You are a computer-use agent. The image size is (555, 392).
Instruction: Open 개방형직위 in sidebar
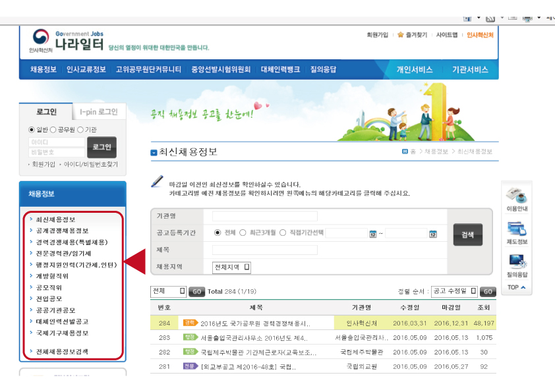click(x=52, y=276)
